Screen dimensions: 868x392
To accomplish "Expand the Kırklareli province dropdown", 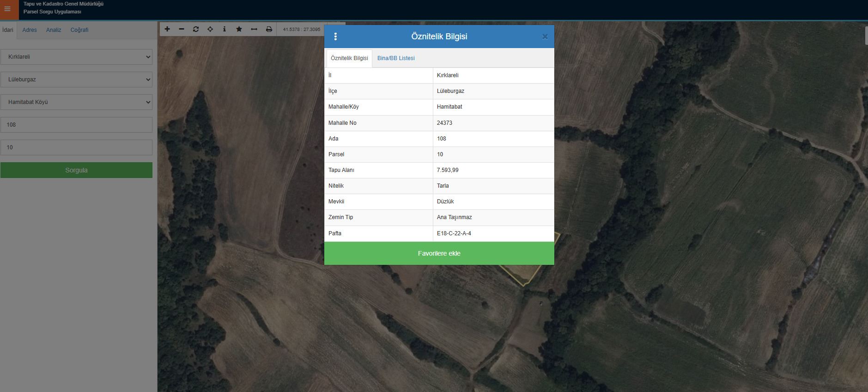I will click(x=76, y=57).
